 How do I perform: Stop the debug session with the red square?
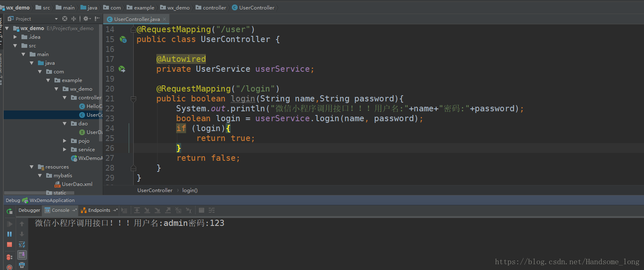click(x=9, y=244)
